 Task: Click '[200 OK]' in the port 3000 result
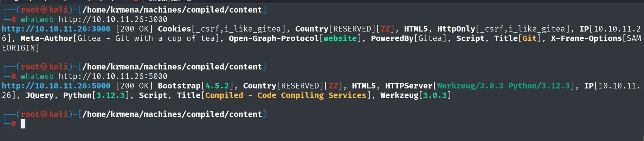tap(134, 29)
